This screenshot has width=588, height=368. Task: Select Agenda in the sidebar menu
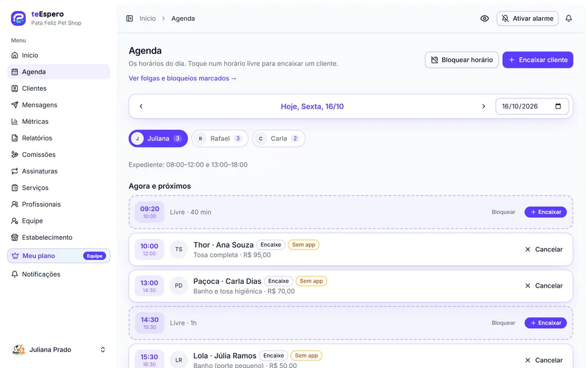[x=59, y=72]
